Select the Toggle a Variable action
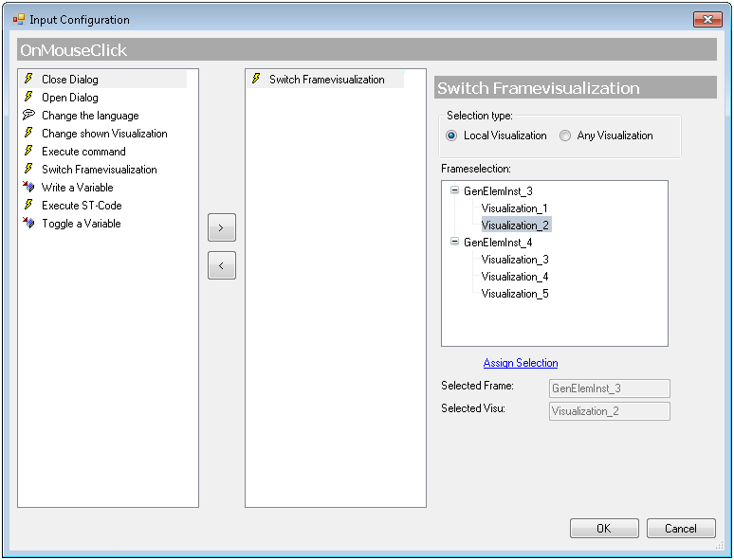This screenshot has height=560, width=734. point(82,224)
